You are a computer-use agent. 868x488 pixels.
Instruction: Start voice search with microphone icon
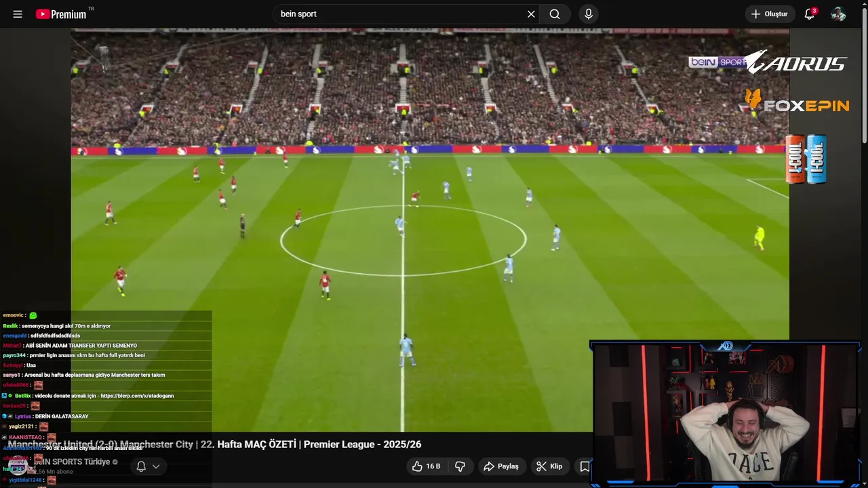(589, 14)
